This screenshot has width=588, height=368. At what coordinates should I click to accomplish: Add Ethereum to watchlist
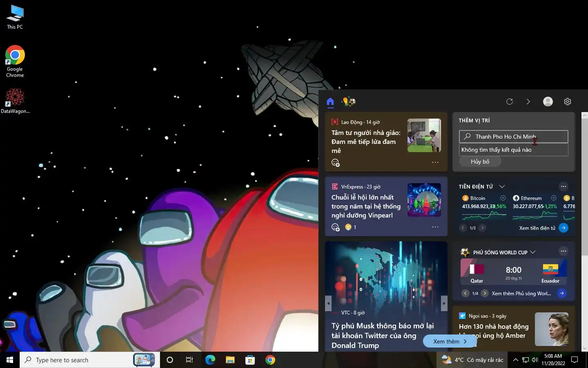click(554, 198)
